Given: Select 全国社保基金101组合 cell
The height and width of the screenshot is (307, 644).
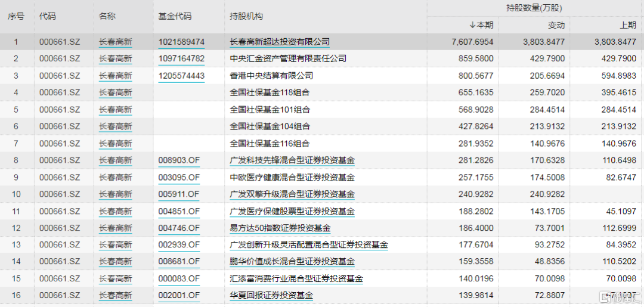Looking at the screenshot, I should click(x=270, y=110).
